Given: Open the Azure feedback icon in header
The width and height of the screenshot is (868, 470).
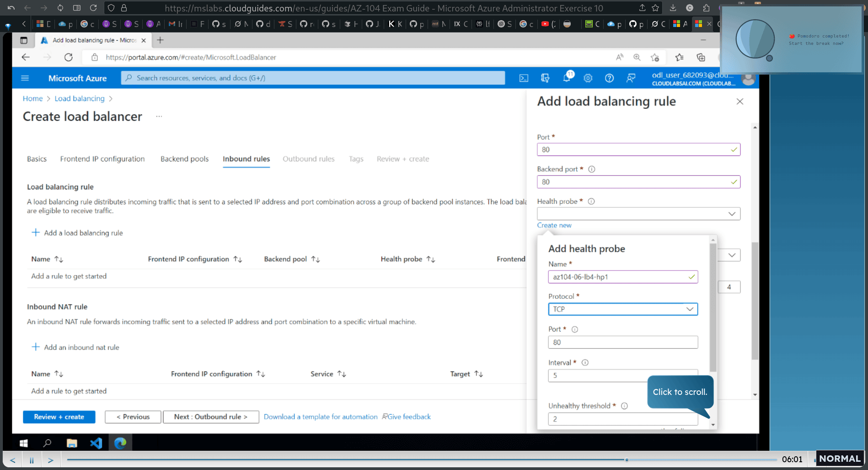Looking at the screenshot, I should [631, 78].
